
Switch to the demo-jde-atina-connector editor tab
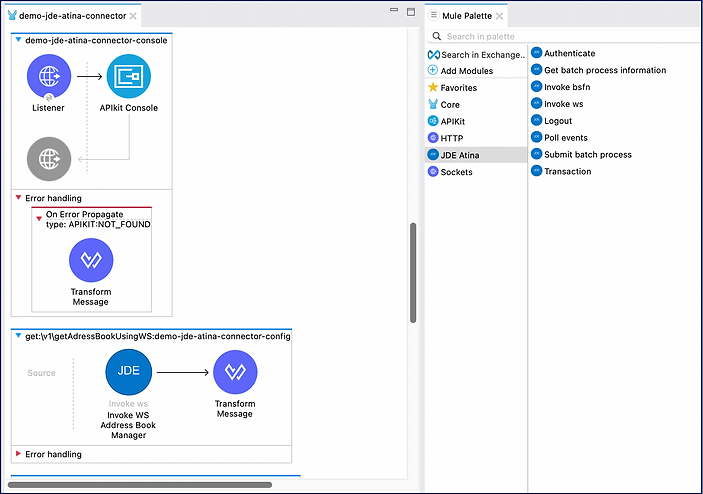click(x=72, y=16)
